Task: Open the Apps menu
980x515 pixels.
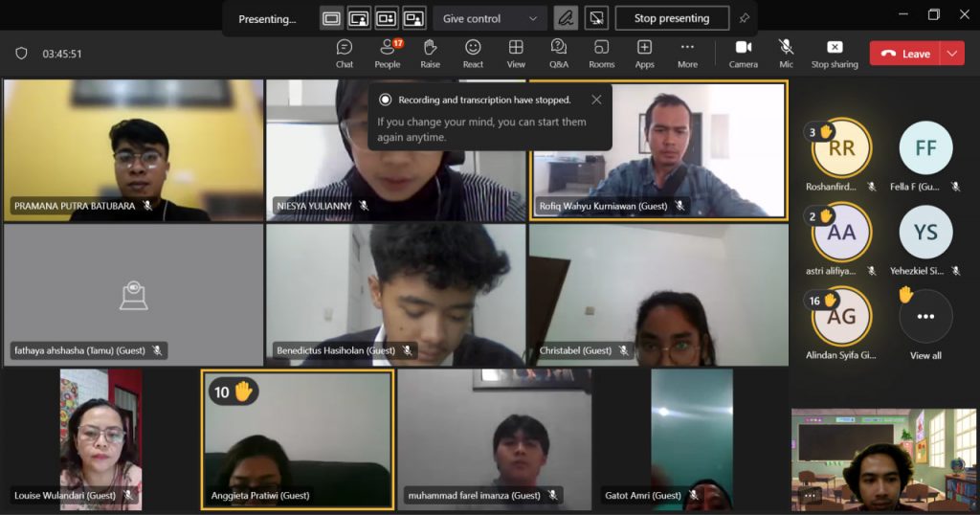Action: click(x=644, y=54)
